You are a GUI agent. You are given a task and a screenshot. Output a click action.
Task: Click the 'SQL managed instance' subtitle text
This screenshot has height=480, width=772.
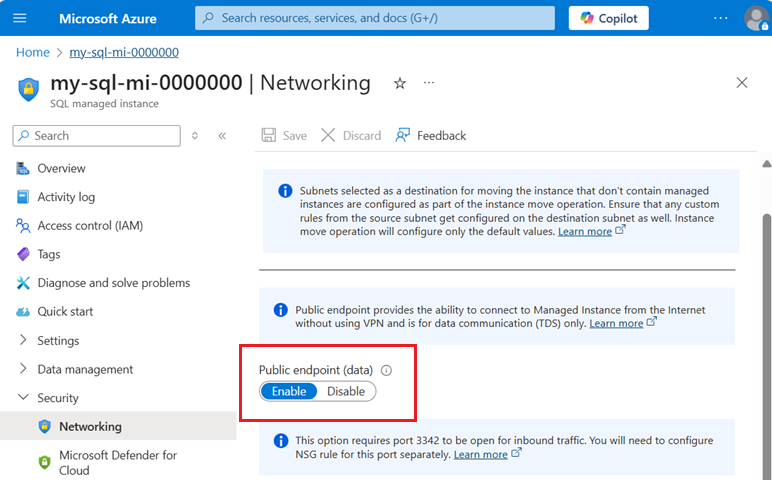click(104, 104)
